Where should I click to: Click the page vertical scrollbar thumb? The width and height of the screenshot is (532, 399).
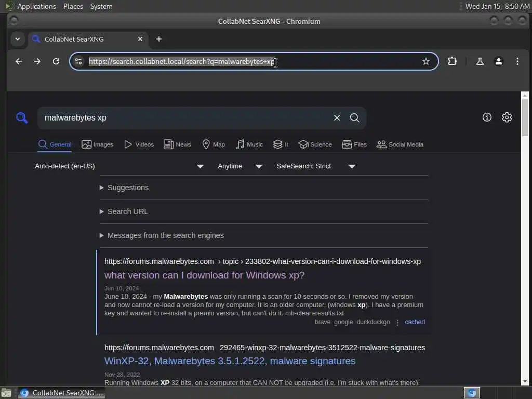click(x=525, y=117)
